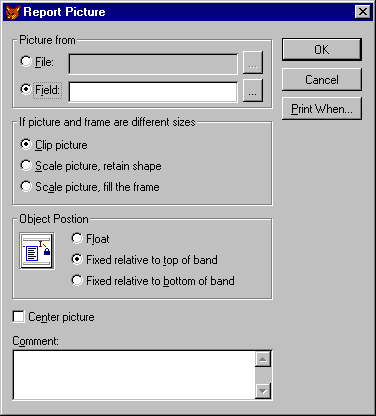Open the Print When... options
Screen dimensions: 376x416
[322, 109]
